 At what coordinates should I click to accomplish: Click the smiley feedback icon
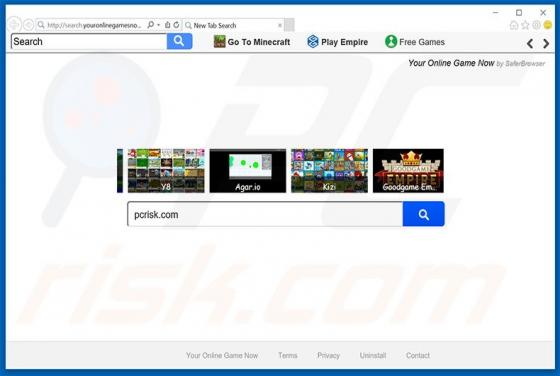548,25
